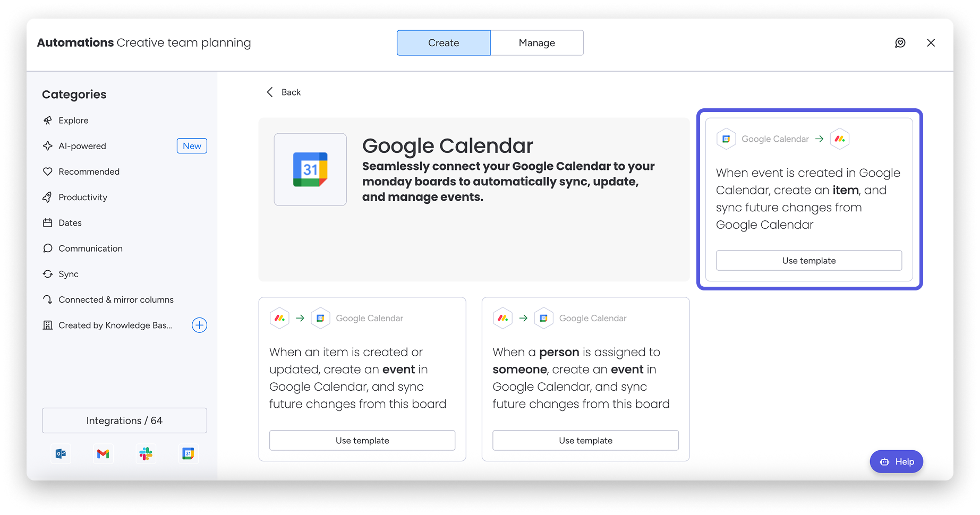The width and height of the screenshot is (980, 515).
Task: Click monday icon in event-created template
Action: [840, 139]
